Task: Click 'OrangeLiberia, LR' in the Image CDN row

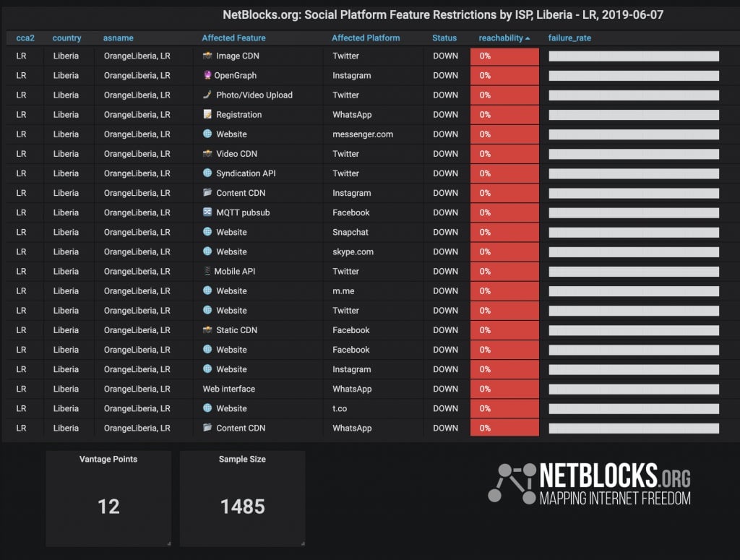Action: 137,56
